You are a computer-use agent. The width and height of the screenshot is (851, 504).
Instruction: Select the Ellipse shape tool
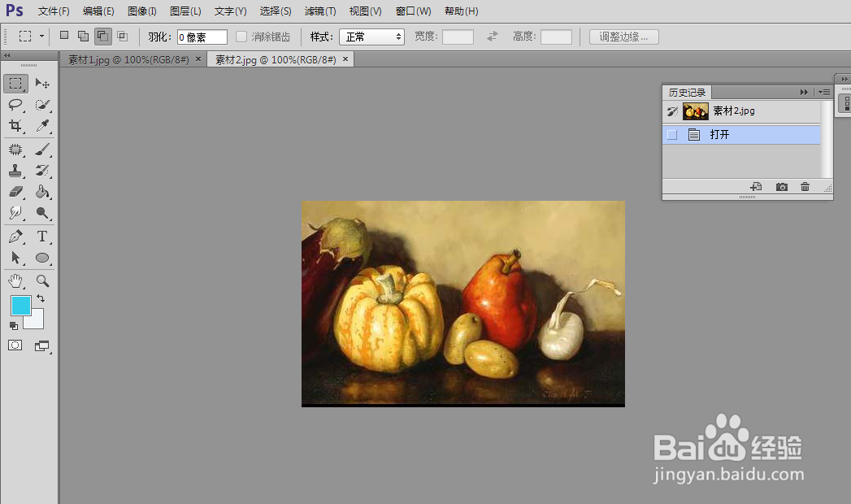(x=42, y=258)
